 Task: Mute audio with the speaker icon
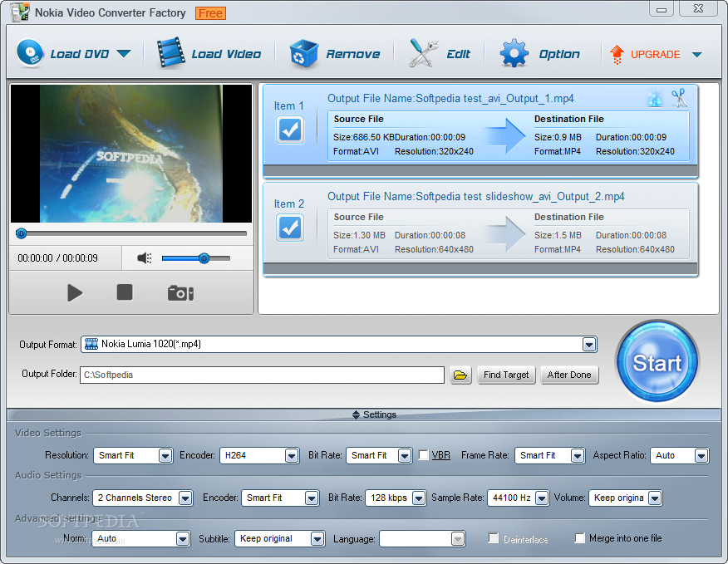(x=145, y=258)
